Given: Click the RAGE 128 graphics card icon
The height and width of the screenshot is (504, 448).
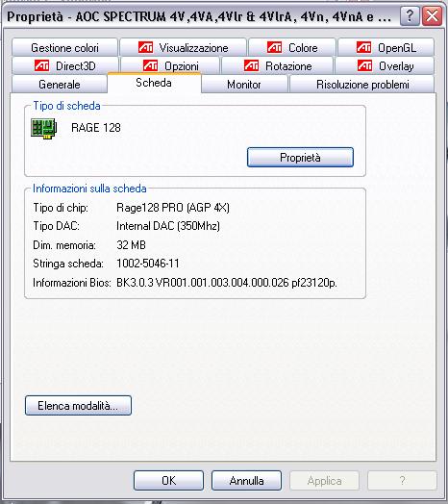Looking at the screenshot, I should 44,128.
